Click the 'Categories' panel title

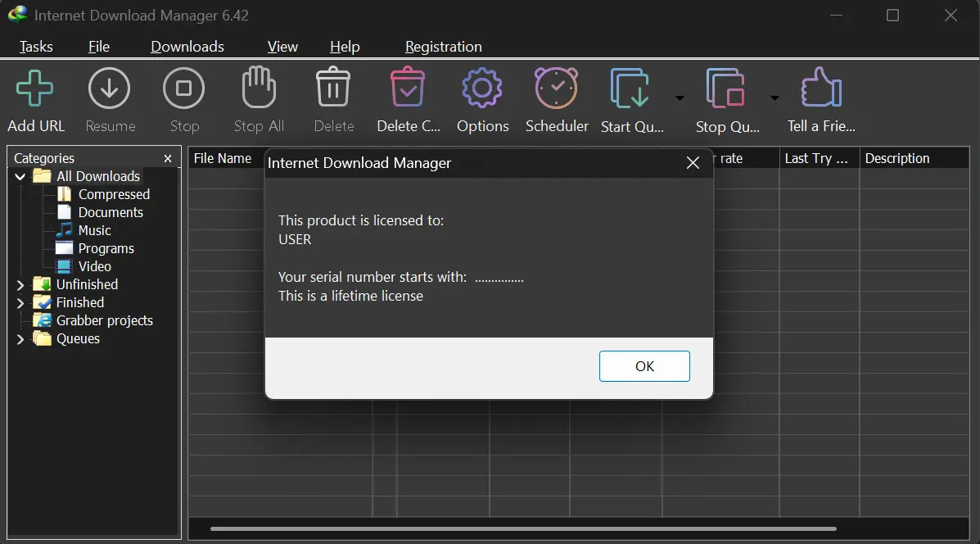click(43, 158)
